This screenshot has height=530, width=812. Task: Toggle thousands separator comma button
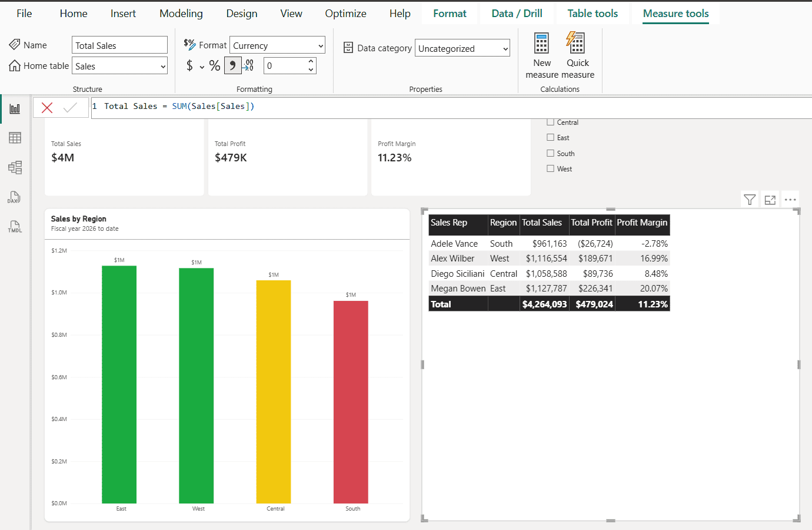pyautogui.click(x=233, y=66)
